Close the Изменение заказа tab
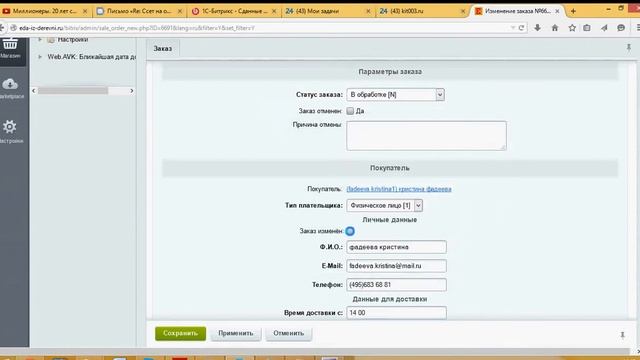Screen dimensions: 640x360 (557, 11)
